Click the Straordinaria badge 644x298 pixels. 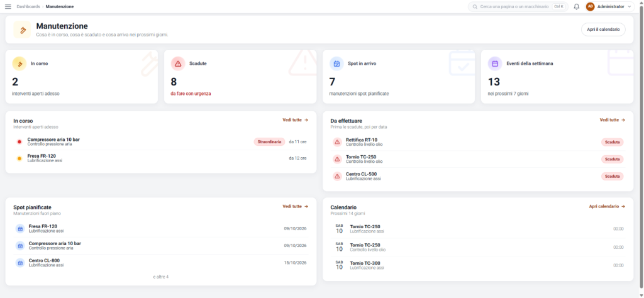[269, 141]
